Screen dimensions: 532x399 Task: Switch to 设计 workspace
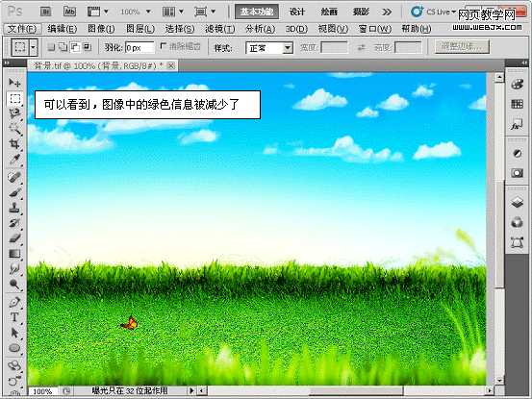(297, 12)
